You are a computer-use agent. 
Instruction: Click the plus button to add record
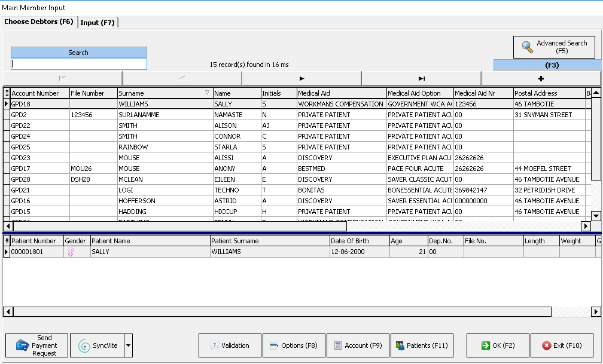coord(541,78)
